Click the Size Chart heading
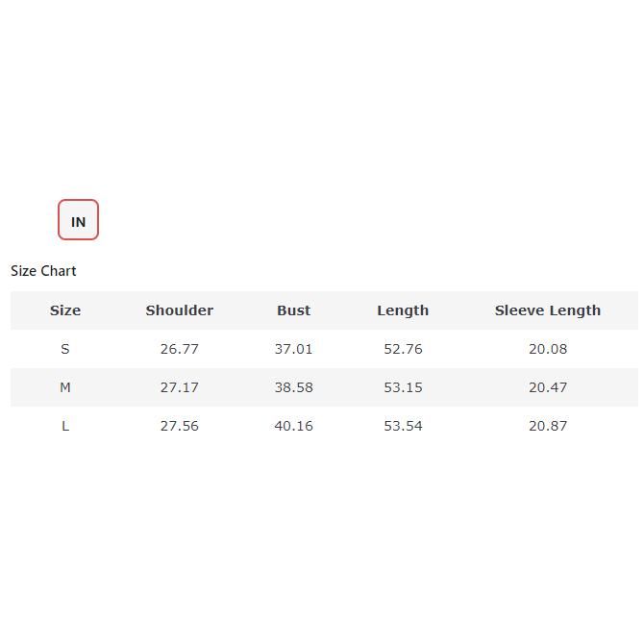The width and height of the screenshot is (644, 644). pos(43,271)
